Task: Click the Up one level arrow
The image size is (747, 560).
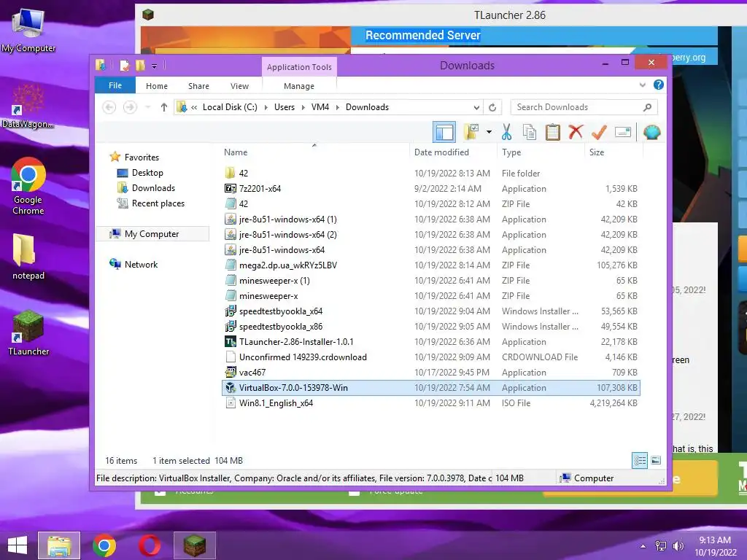Action: pos(164,107)
